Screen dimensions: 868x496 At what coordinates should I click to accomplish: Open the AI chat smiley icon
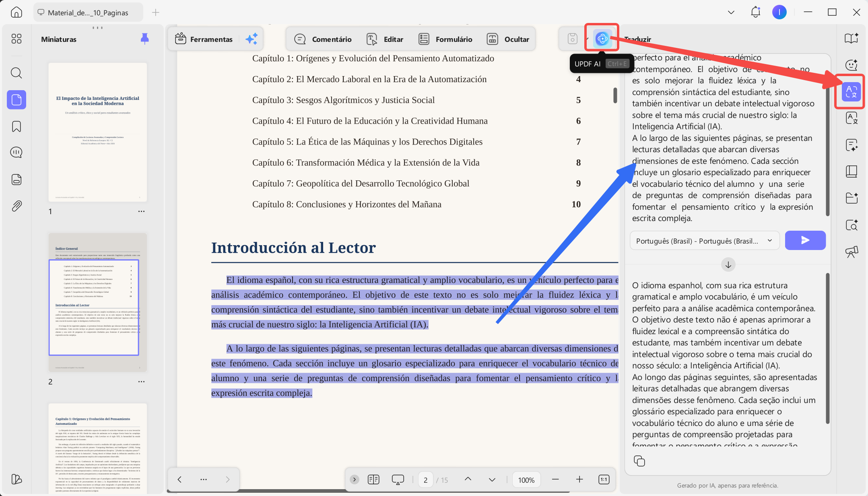click(852, 65)
